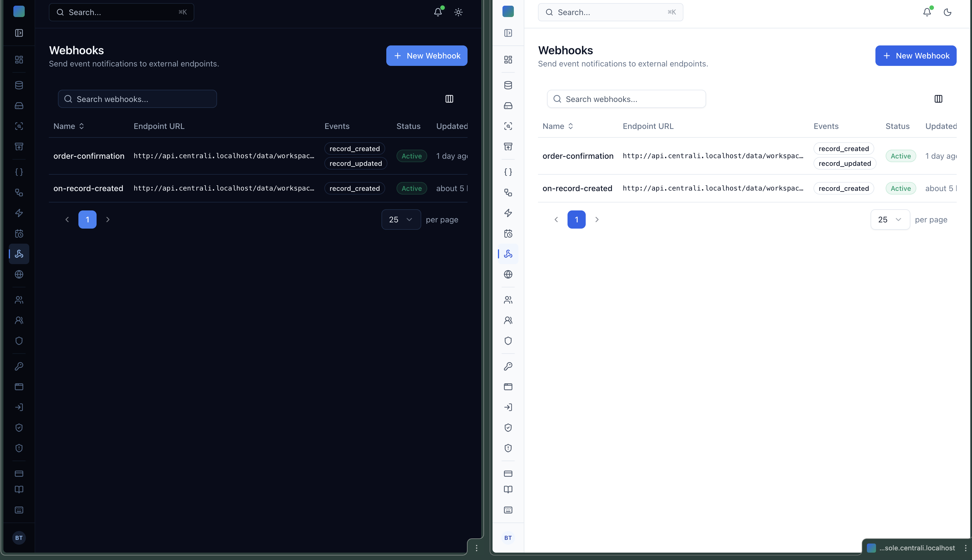The width and height of the screenshot is (972, 560).
Task: Open the 25 per page dropdown in dark window
Action: coord(401,220)
